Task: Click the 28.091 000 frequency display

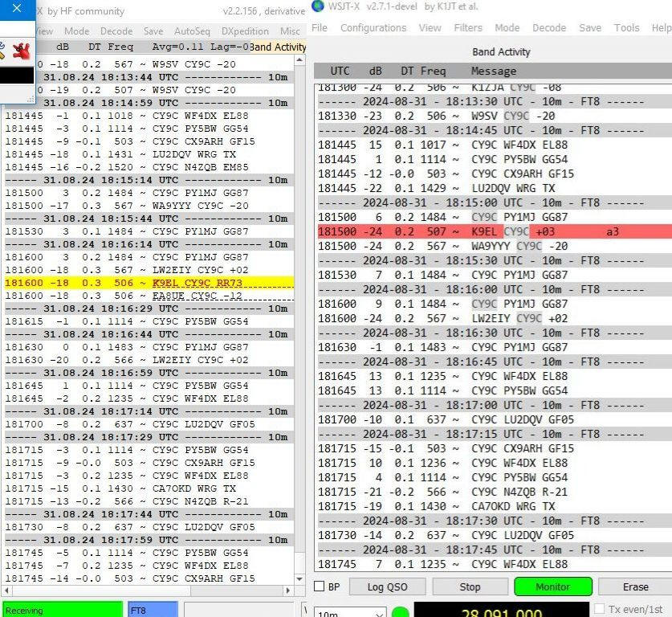Action: (501, 612)
